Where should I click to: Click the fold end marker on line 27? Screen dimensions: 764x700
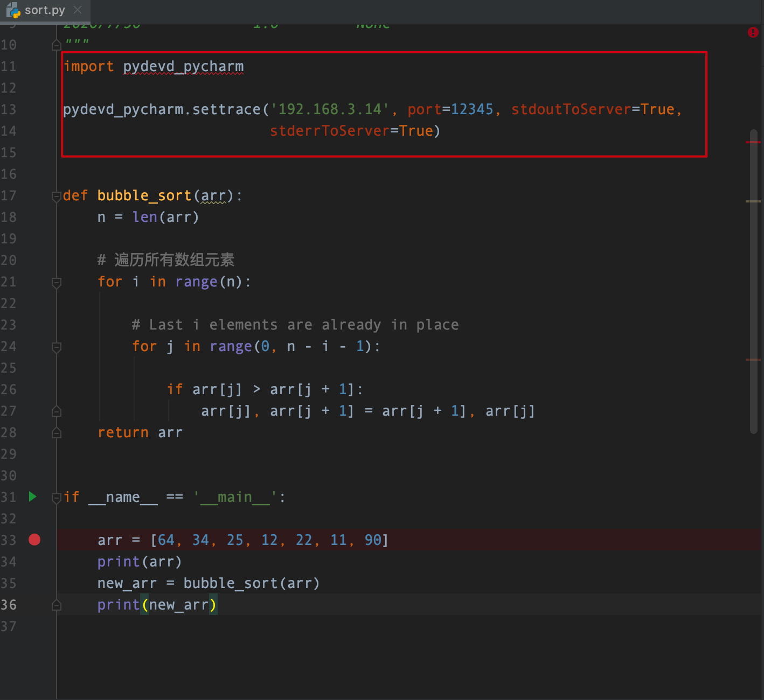[x=56, y=411]
